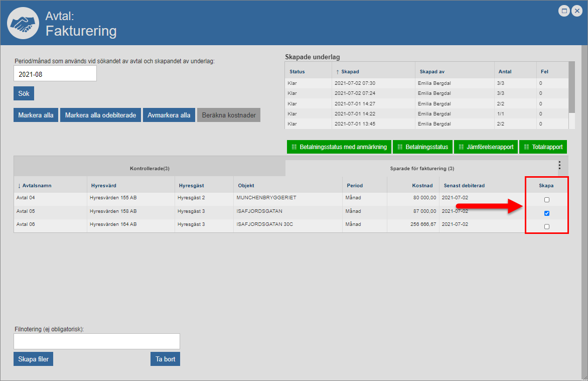Sort by the Avtalsnamn column header
The height and width of the screenshot is (381, 588).
point(37,186)
